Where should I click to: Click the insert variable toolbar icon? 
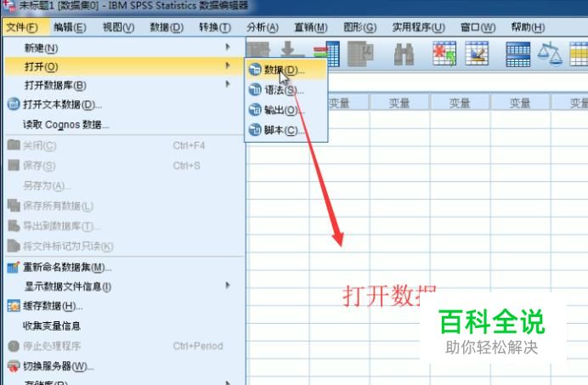click(477, 54)
